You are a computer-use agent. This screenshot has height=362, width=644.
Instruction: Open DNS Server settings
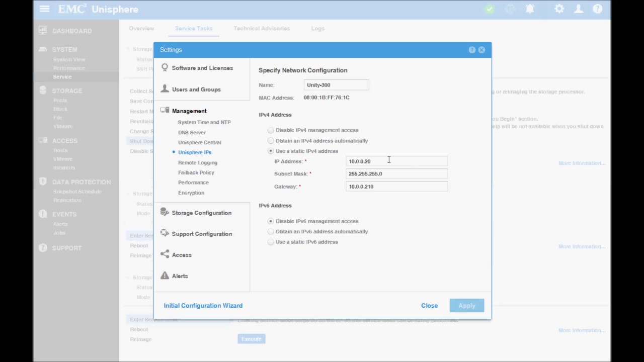click(x=192, y=132)
